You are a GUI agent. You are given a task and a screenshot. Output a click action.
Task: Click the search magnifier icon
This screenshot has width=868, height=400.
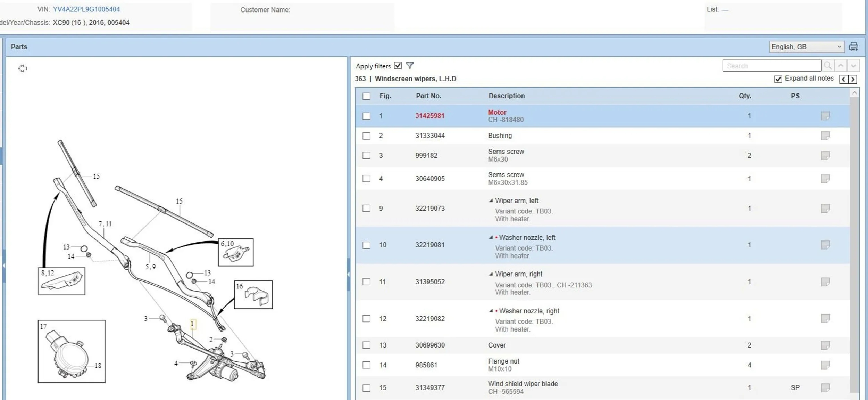click(x=827, y=66)
